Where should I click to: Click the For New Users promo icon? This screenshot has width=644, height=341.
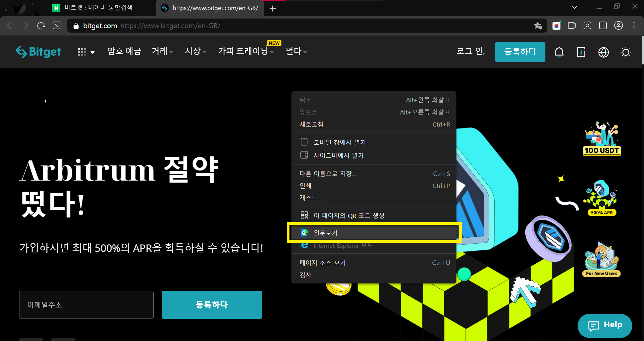pyautogui.click(x=602, y=259)
